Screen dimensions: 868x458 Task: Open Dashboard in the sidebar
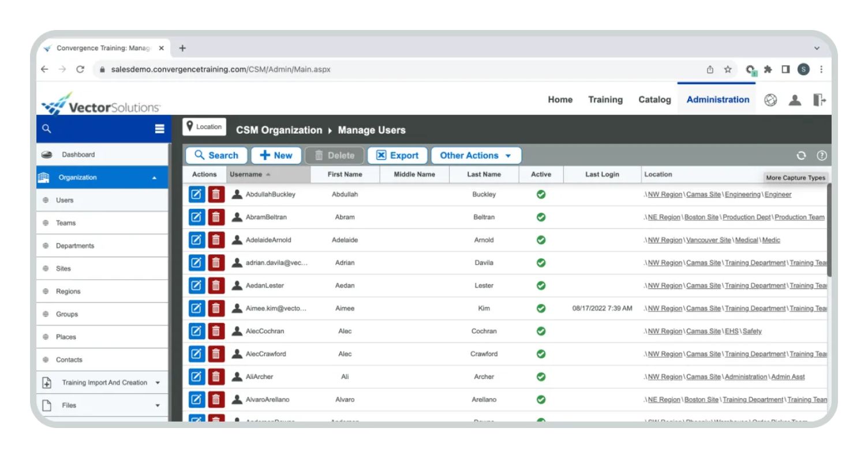(x=102, y=155)
